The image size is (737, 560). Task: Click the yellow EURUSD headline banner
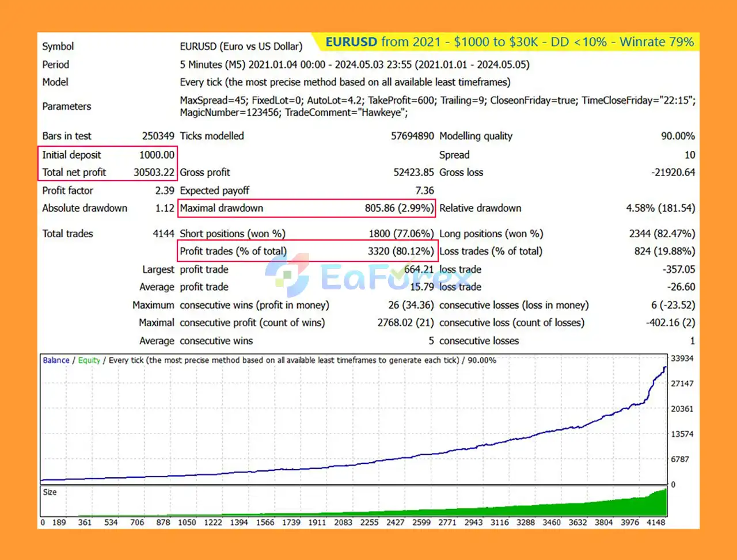[509, 42]
